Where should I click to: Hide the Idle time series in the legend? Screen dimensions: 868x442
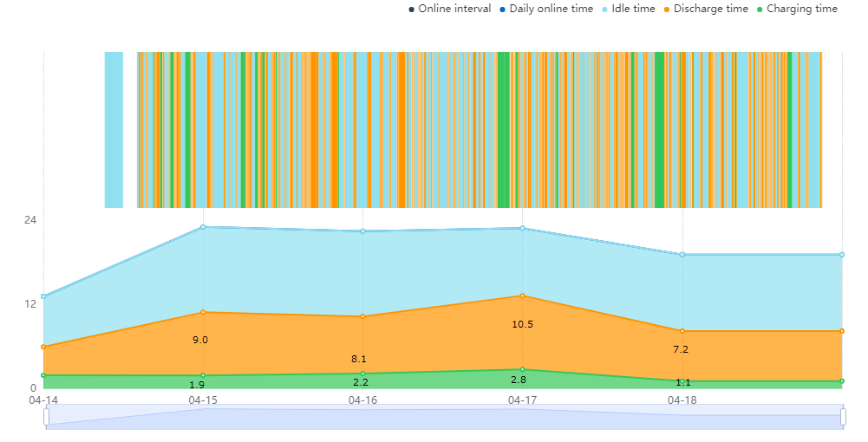click(x=628, y=9)
